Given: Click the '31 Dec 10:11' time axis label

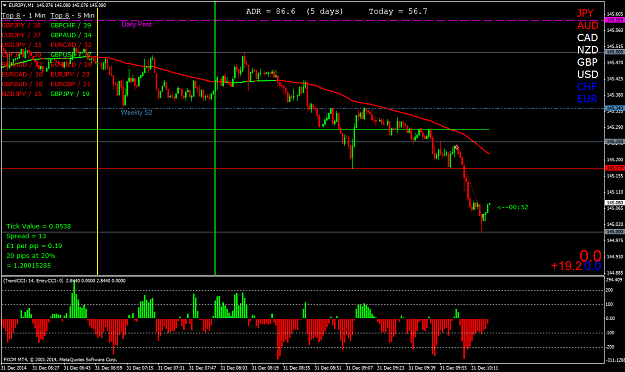Looking at the screenshot, I should pyautogui.click(x=485, y=368).
